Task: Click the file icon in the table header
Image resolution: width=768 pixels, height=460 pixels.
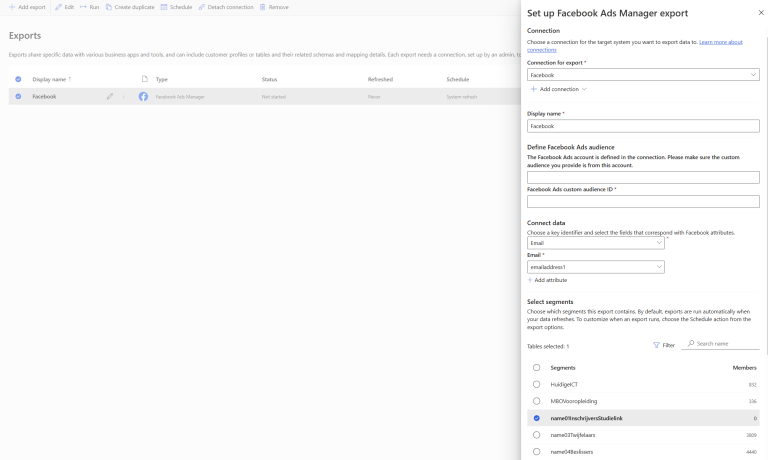Action: [x=144, y=79]
